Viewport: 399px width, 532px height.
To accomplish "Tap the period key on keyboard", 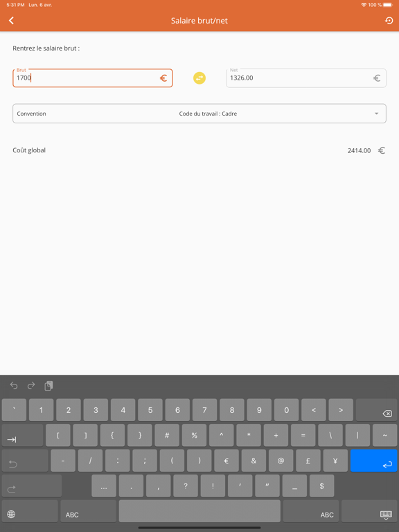I will [x=132, y=486].
